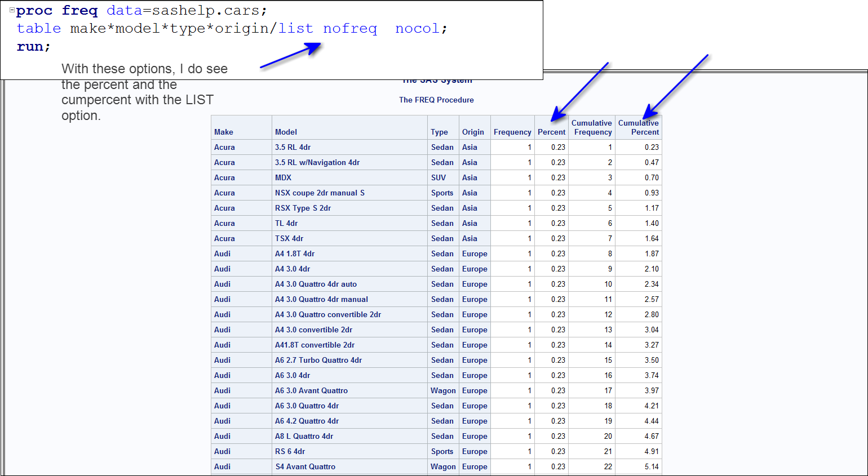Select the Frequency column header
The image size is (868, 476).
[512, 132]
